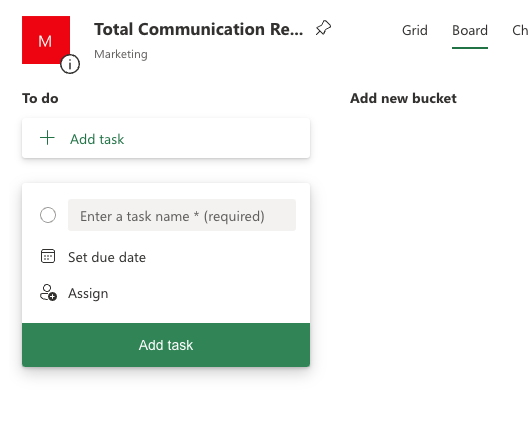Click the plus icon in Add task row
528x425 pixels.
pyautogui.click(x=47, y=138)
